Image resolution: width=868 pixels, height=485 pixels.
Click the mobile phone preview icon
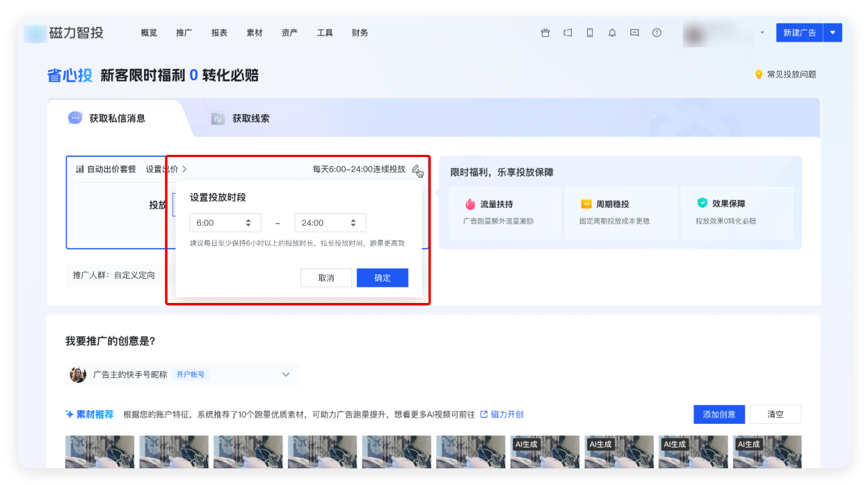coord(589,32)
